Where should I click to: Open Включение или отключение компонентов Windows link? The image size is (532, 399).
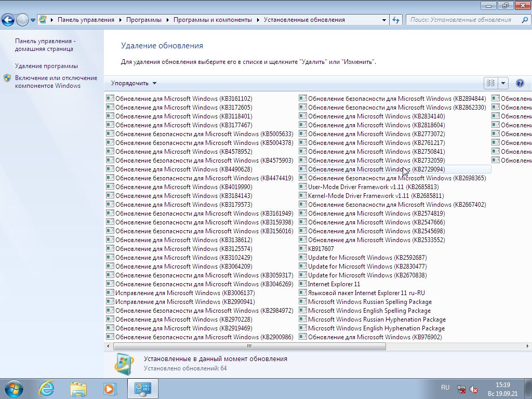click(56, 82)
